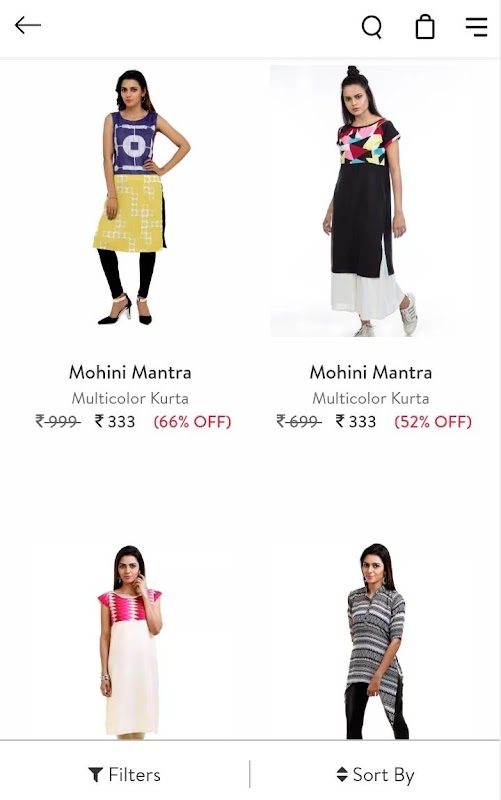Click the ₹333 price beside struck ₹999
Image resolution: width=501 pixels, height=800 pixels.
tap(115, 422)
